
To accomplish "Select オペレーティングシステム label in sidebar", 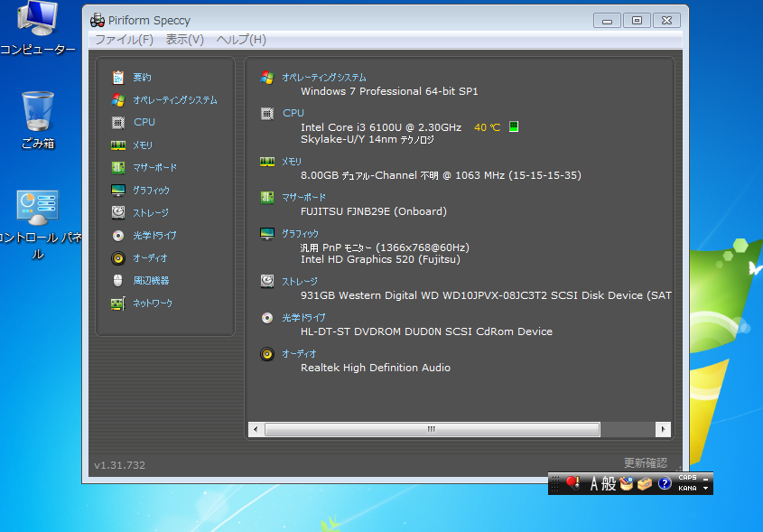I will 175,100.
